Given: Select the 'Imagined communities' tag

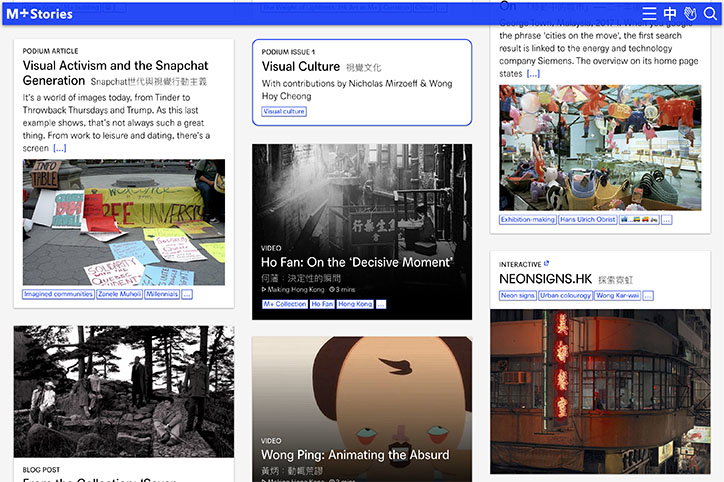Looking at the screenshot, I should pos(58,294).
